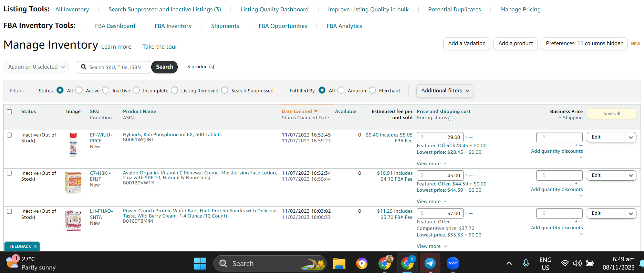Viewport: 644px width, 273px height.
Task: Open Edit dropdown arrow for Power Crunch row
Action: (631, 213)
